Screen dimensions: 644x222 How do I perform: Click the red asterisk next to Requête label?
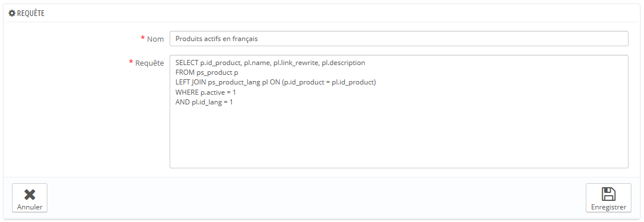pos(131,62)
